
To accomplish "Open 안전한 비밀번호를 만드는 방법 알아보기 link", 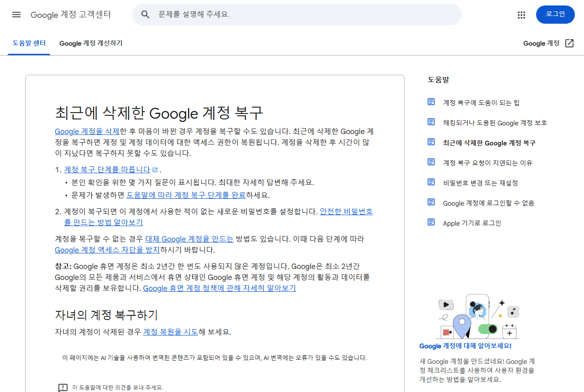I will point(219,217).
